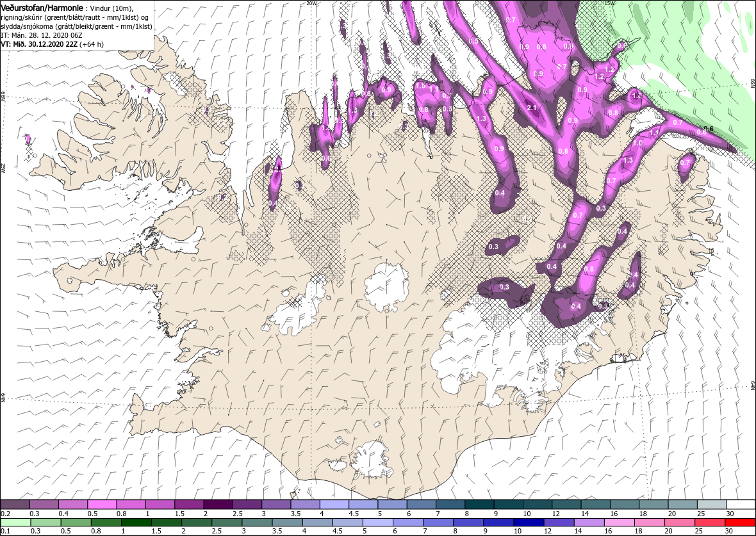The width and height of the screenshot is (756, 536).
Task: Click the lower legend swatch between 0.1 and 0.3
Action: (15, 523)
